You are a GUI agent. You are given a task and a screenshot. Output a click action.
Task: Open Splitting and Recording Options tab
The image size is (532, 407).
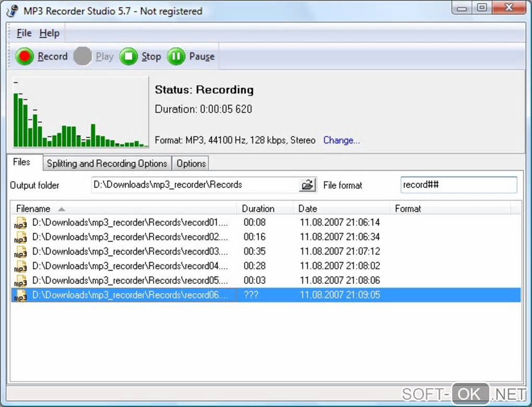[x=107, y=163]
